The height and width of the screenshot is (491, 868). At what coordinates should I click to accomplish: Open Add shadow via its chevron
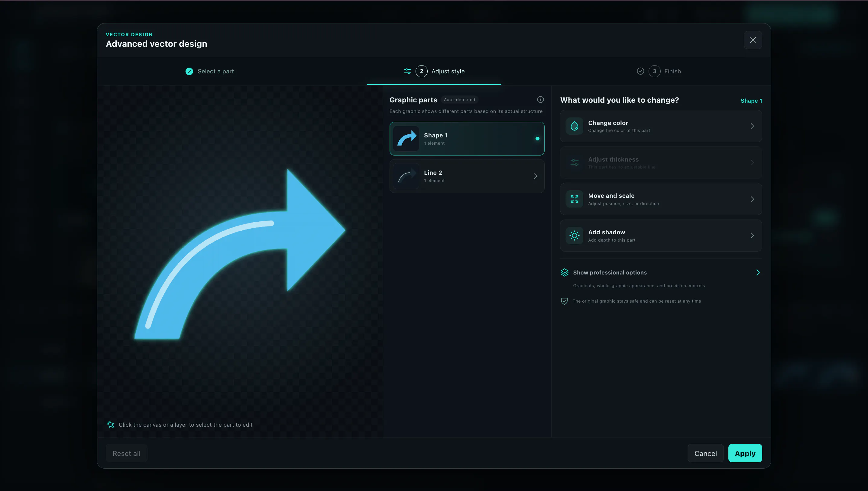[752, 235]
